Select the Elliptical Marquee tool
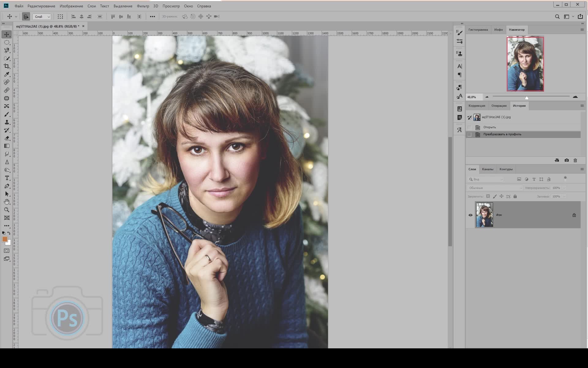Screen dimensions: 588x368 7,42
